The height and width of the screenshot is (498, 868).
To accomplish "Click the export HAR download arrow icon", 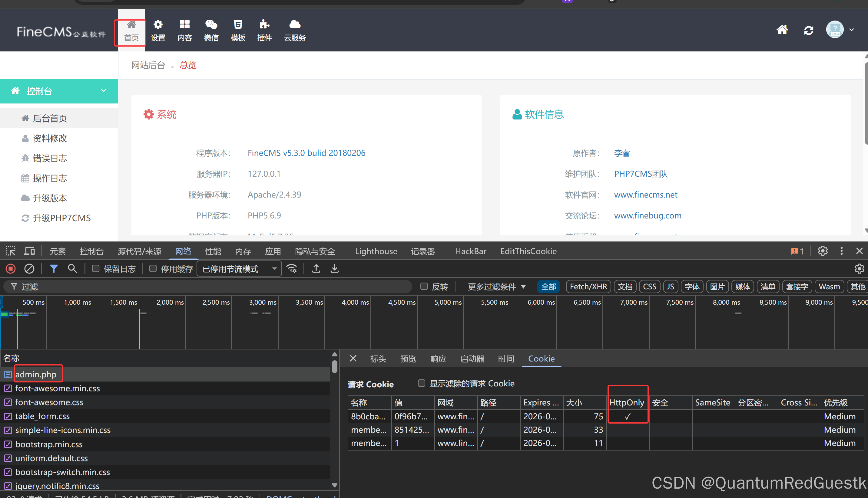I will (x=334, y=269).
